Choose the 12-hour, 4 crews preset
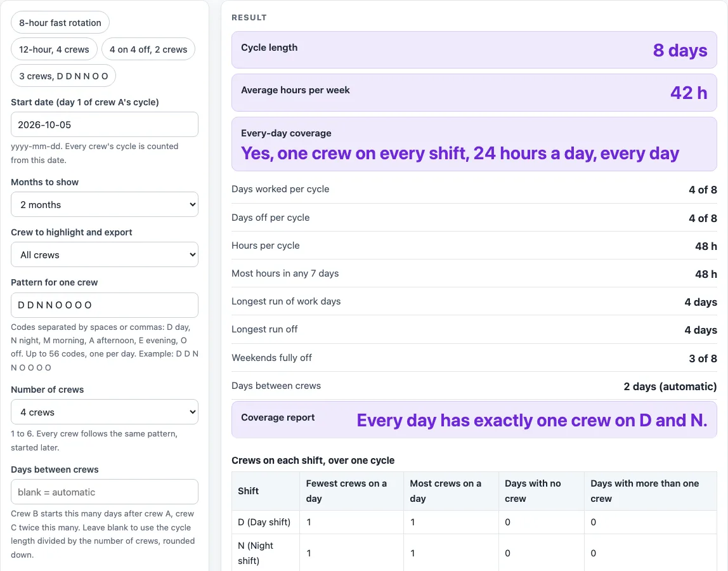This screenshot has height=571, width=728. (54, 49)
